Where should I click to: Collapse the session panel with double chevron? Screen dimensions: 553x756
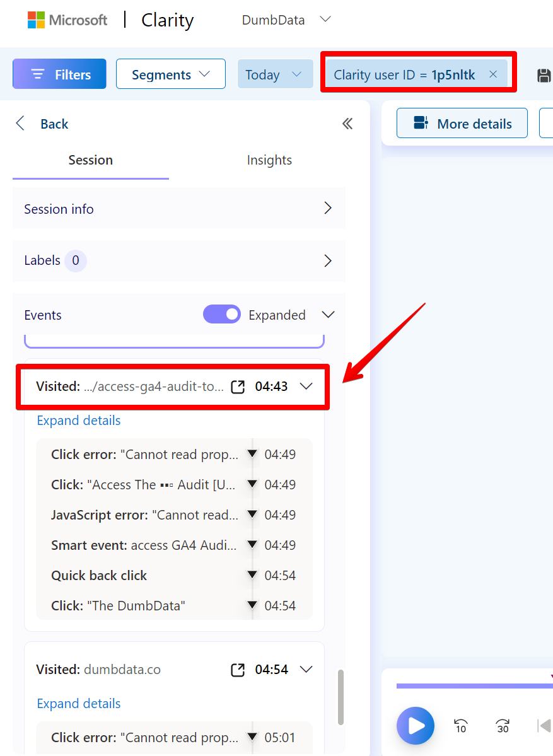click(x=347, y=124)
